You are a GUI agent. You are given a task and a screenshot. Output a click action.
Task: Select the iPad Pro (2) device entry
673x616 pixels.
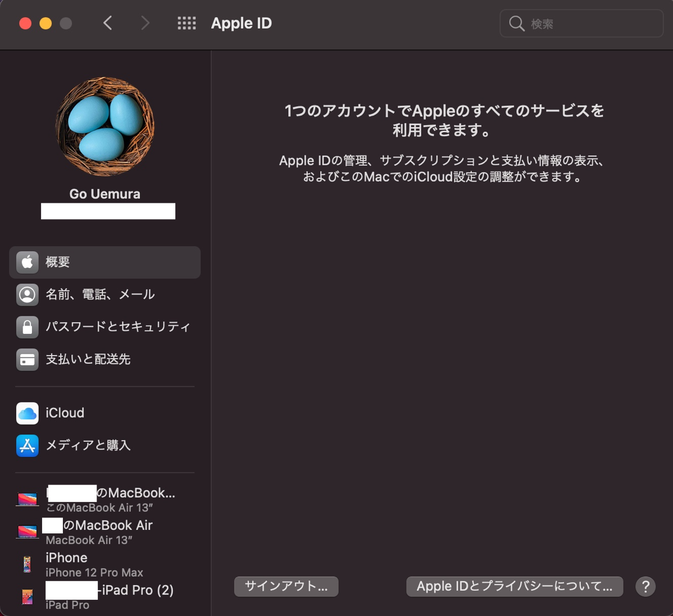104,597
